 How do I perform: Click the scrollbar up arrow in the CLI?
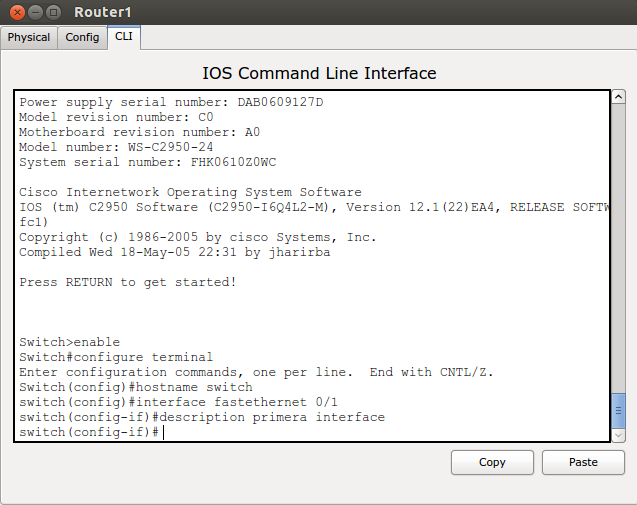(x=619, y=97)
